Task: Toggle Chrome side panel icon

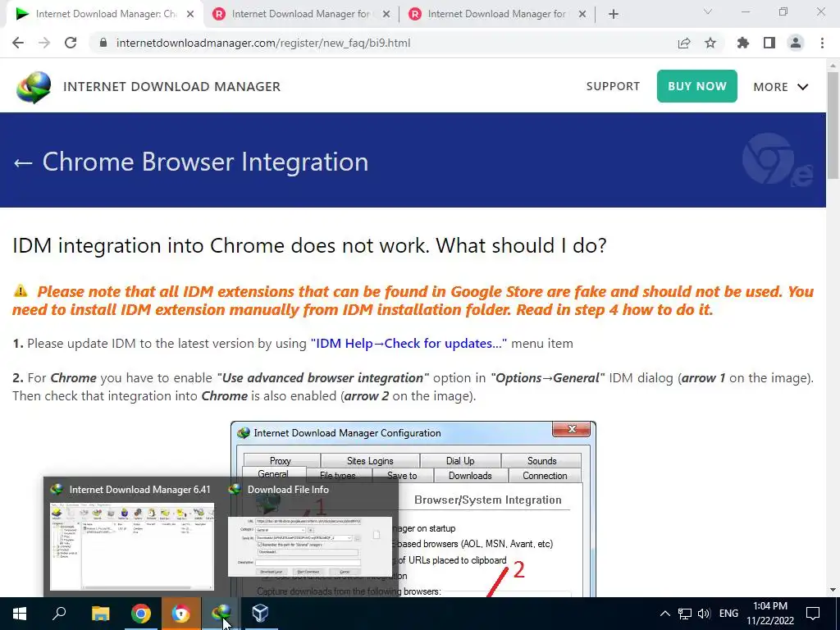Action: (x=769, y=43)
